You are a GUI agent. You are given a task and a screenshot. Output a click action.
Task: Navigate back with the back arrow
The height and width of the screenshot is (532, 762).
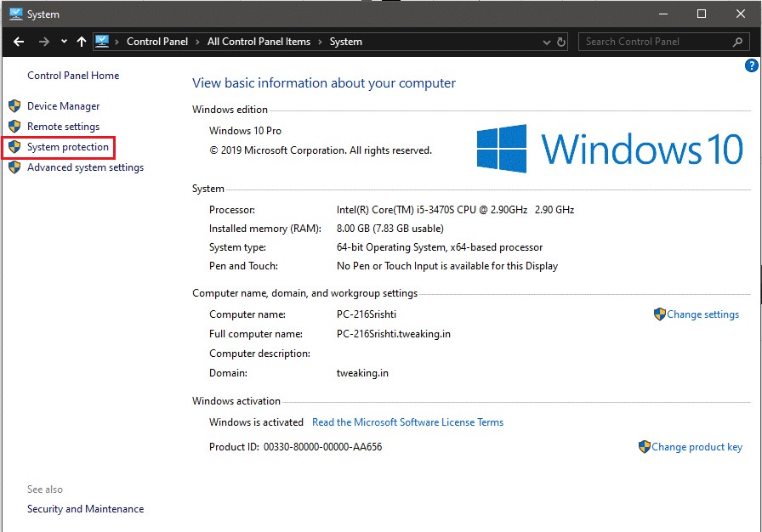click(x=18, y=41)
